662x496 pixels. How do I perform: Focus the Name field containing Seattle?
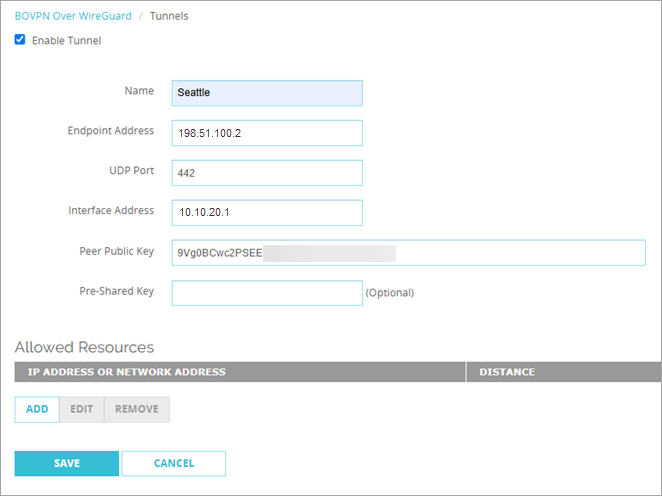coord(267,93)
